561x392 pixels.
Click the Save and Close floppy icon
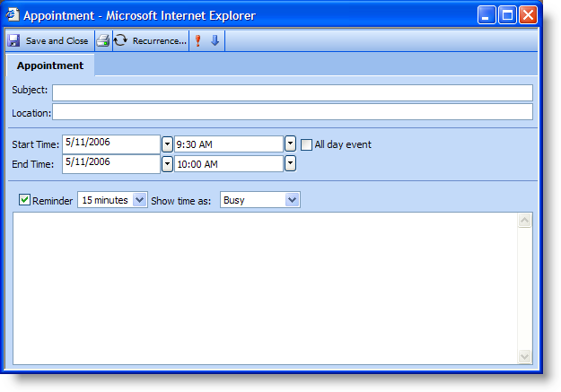(13, 40)
